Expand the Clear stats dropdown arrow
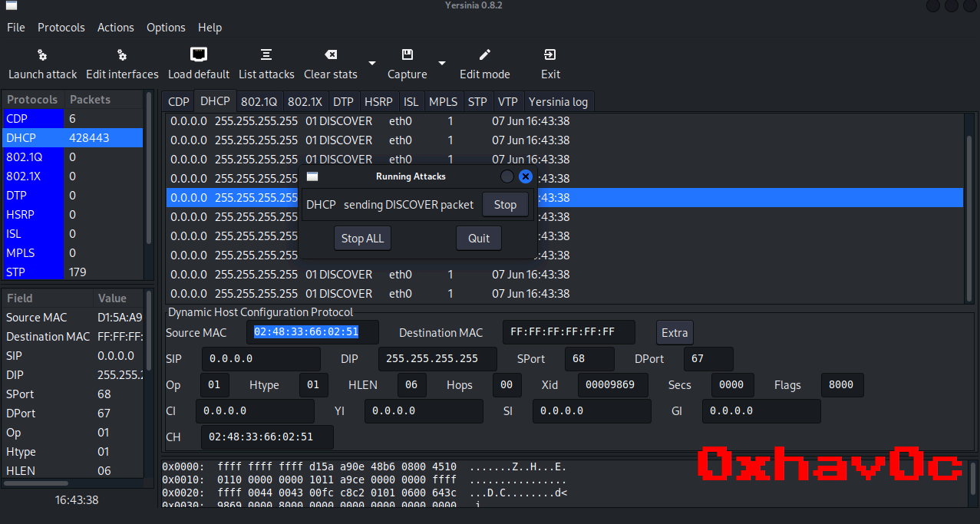 click(372, 64)
